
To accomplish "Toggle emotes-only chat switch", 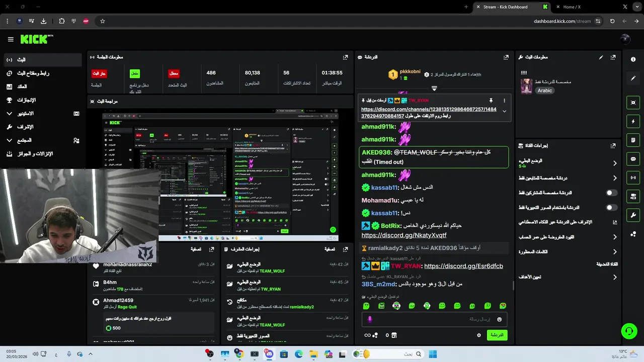I will 611,207.
